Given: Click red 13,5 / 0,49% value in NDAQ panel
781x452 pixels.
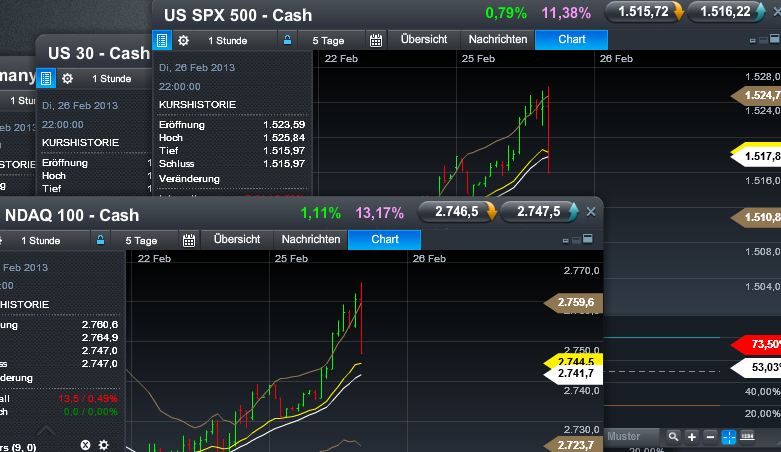Looking at the screenshot, I should 88,399.
